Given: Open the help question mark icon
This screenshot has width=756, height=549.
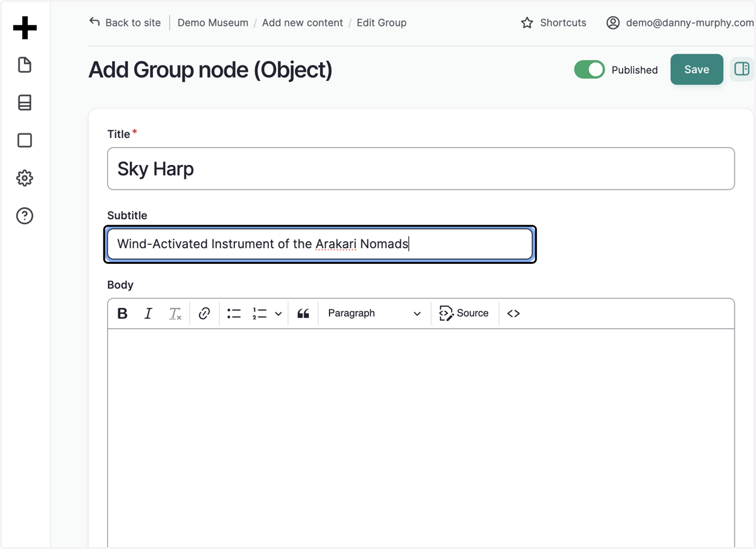Looking at the screenshot, I should (x=25, y=216).
